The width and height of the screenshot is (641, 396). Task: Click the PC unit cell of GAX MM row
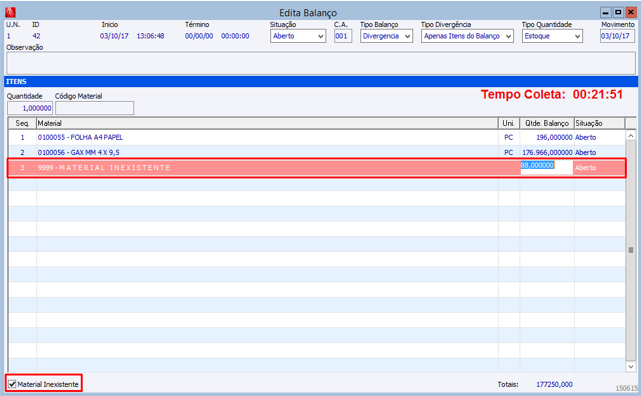point(509,152)
